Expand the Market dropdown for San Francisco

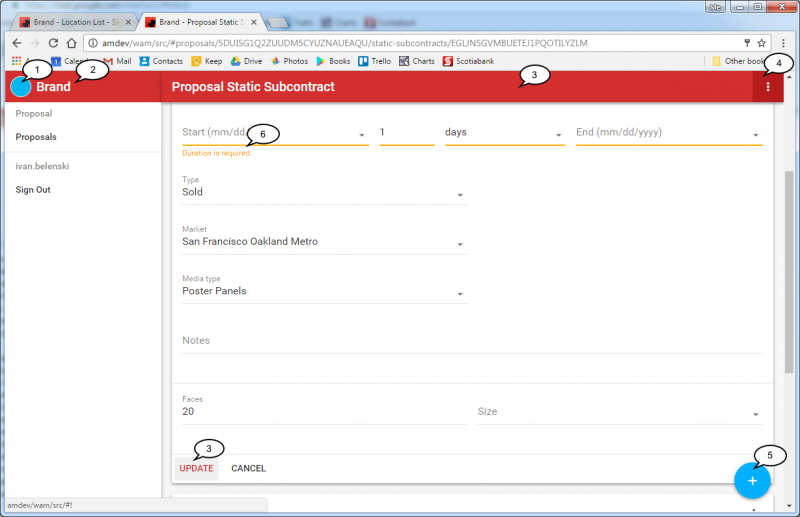point(459,243)
